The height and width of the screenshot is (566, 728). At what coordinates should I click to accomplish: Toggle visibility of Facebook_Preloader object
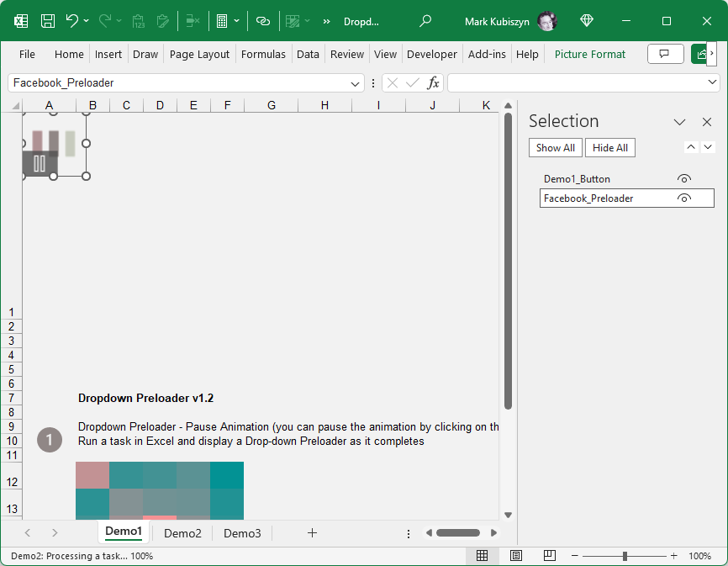[x=684, y=198]
